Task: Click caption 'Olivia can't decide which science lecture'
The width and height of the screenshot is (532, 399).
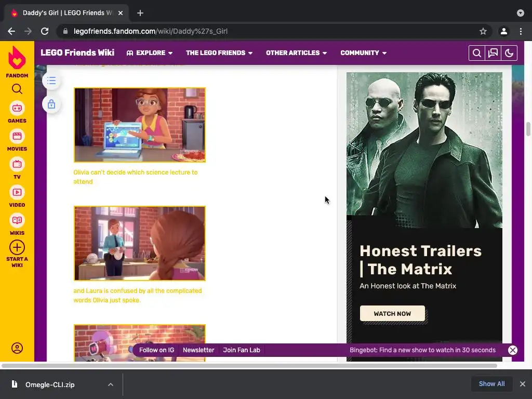Action: (136, 177)
